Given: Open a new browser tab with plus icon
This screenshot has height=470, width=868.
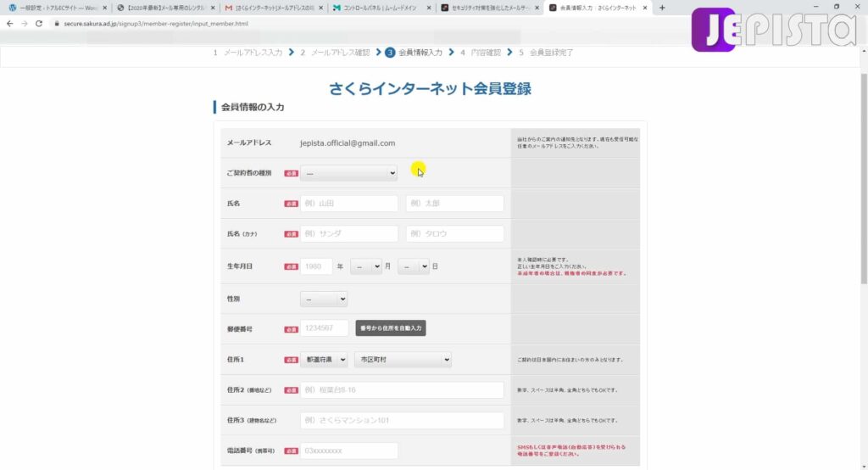Looking at the screenshot, I should coord(662,8).
